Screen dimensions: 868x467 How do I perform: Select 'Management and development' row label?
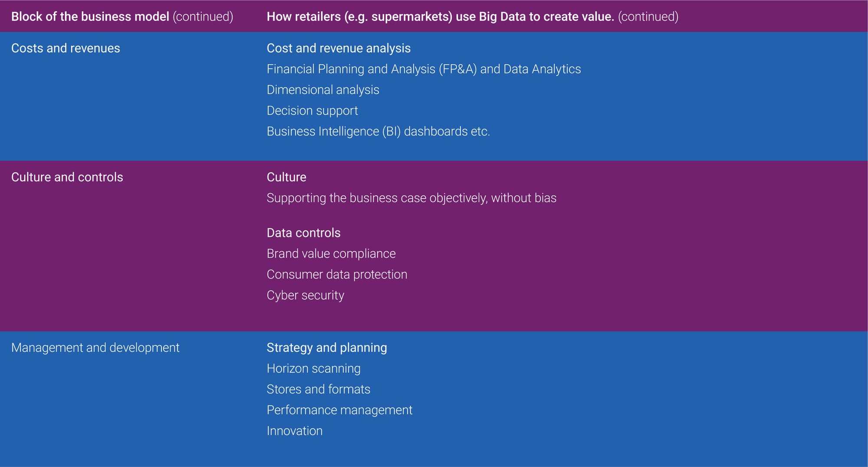[x=95, y=348]
